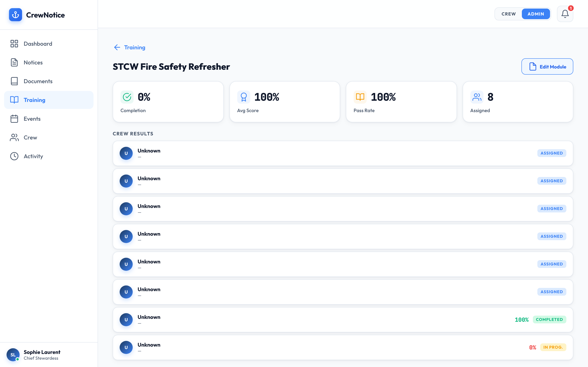Open the Crew section from sidebar
588x367 pixels.
[14, 137]
